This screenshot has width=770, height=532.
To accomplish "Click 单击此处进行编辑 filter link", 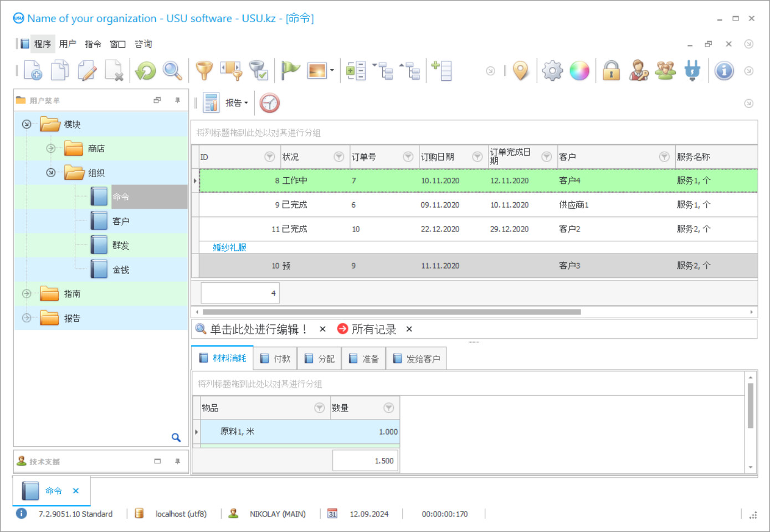I will [258, 329].
